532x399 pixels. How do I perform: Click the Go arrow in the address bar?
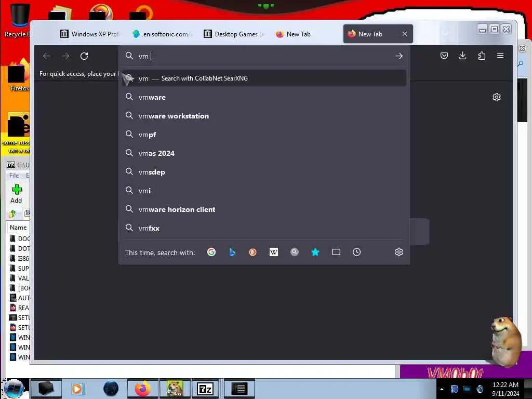399,56
